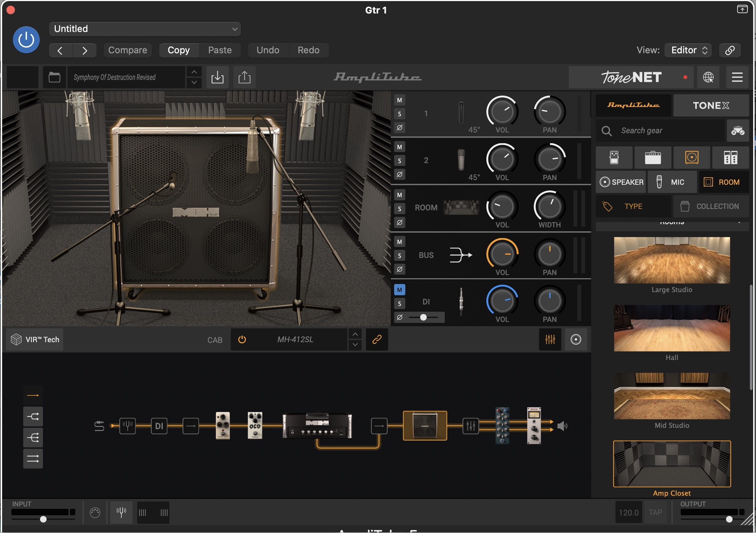Click the save preset download icon
The height and width of the screenshot is (533, 756).
click(x=217, y=77)
